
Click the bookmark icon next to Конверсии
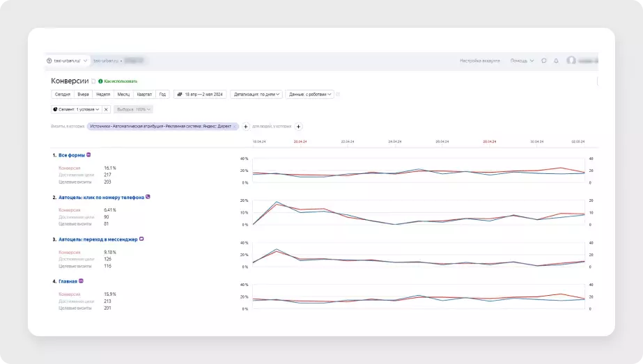pyautogui.click(x=93, y=81)
